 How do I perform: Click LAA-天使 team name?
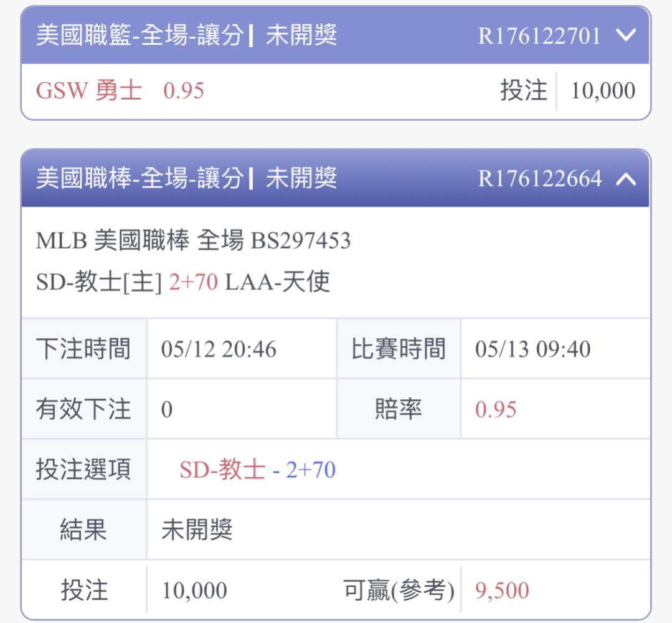click(277, 283)
